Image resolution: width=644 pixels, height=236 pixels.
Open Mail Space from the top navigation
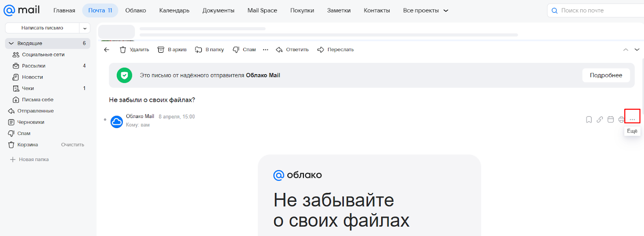click(x=262, y=10)
